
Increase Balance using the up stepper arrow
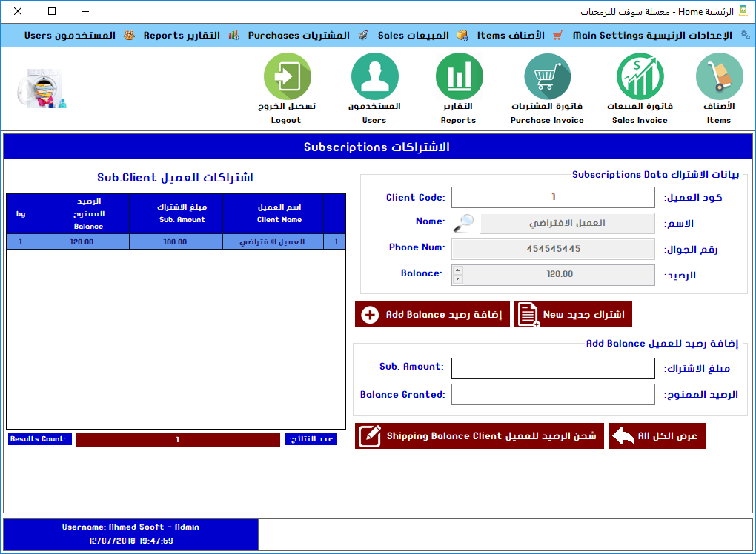coord(457,270)
